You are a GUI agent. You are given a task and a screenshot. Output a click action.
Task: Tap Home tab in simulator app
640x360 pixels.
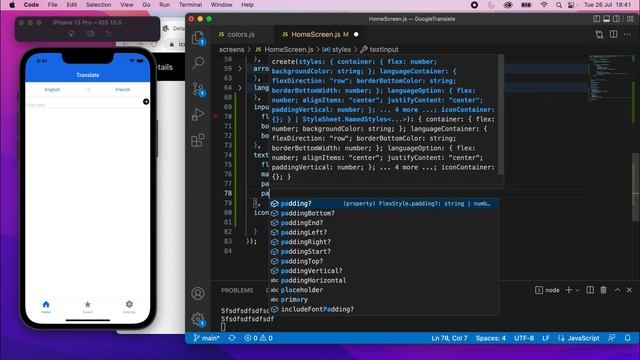tap(46, 307)
